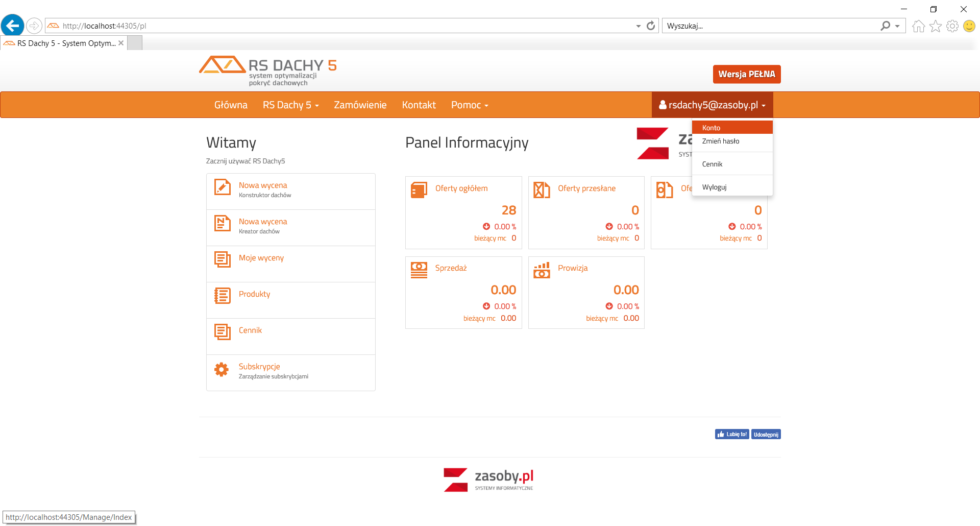Click the browser refresh icon
The width and height of the screenshot is (980, 526).
(x=651, y=26)
